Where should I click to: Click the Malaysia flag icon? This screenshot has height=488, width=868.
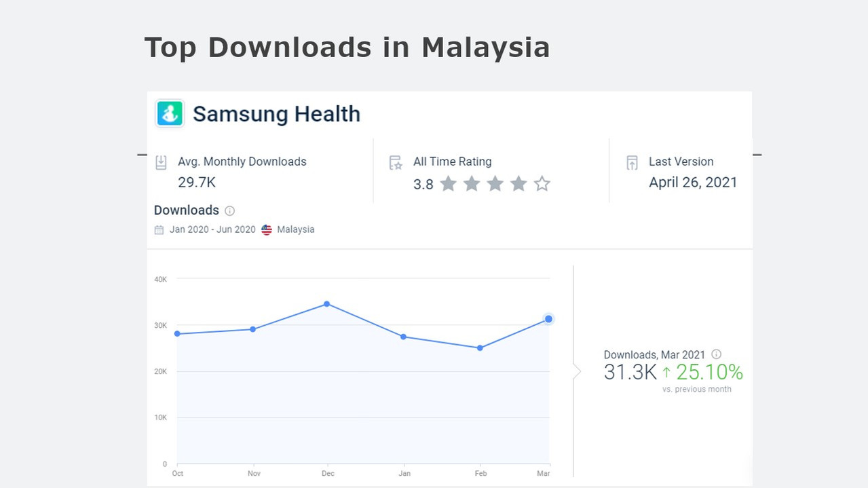coord(267,230)
